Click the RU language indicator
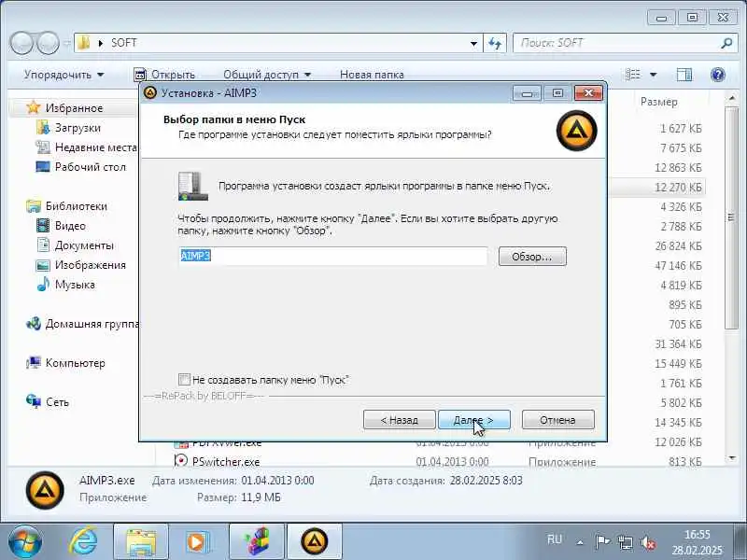Viewport: 747px width, 560px height. 555,539
